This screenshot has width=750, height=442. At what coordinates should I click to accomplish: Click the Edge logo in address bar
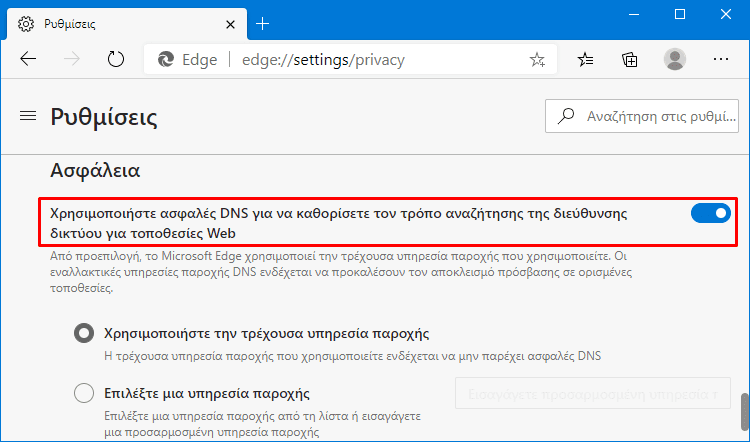tap(165, 59)
